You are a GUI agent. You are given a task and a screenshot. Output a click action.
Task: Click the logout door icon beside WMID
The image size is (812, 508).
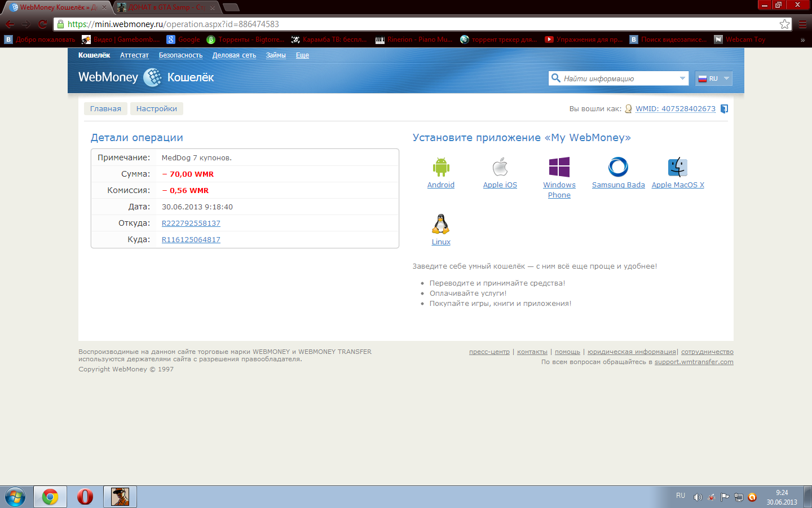point(725,109)
